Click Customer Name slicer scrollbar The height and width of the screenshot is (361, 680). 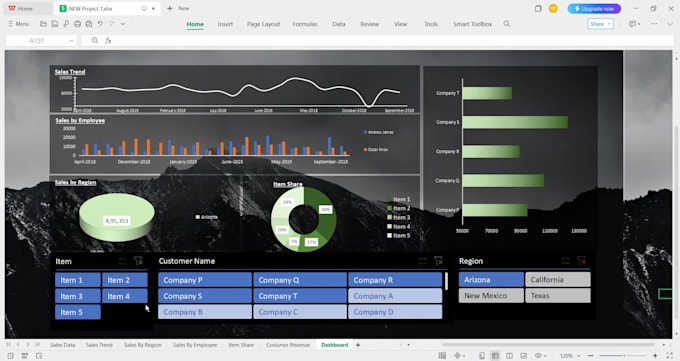click(x=446, y=281)
